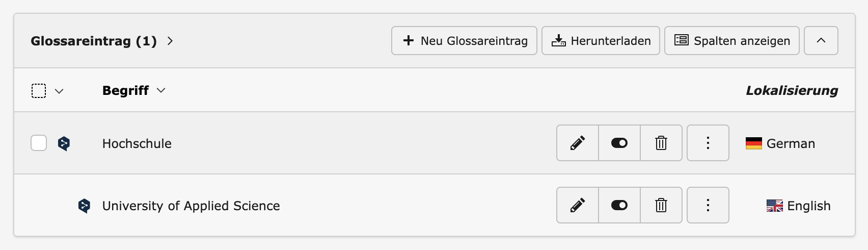Image resolution: width=868 pixels, height=250 pixels.
Task: Click the Hochschule term text
Action: click(137, 143)
